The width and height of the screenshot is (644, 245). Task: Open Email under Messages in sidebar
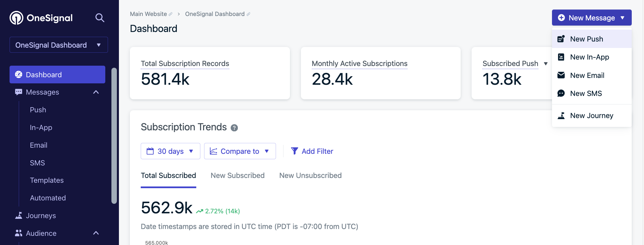pos(39,145)
